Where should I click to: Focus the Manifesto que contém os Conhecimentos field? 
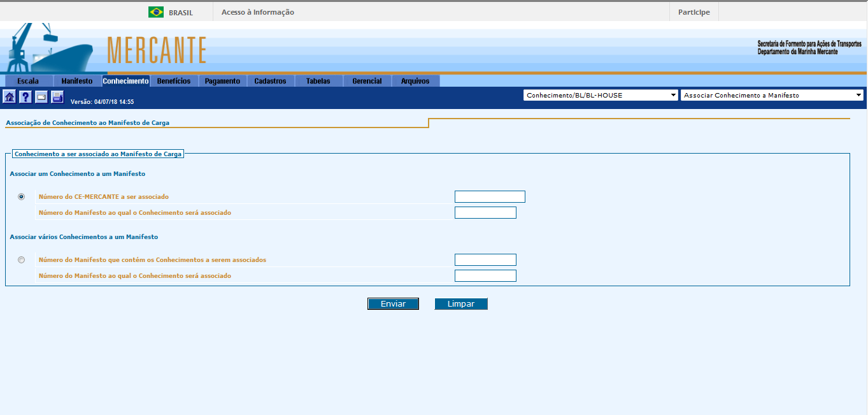(x=485, y=259)
